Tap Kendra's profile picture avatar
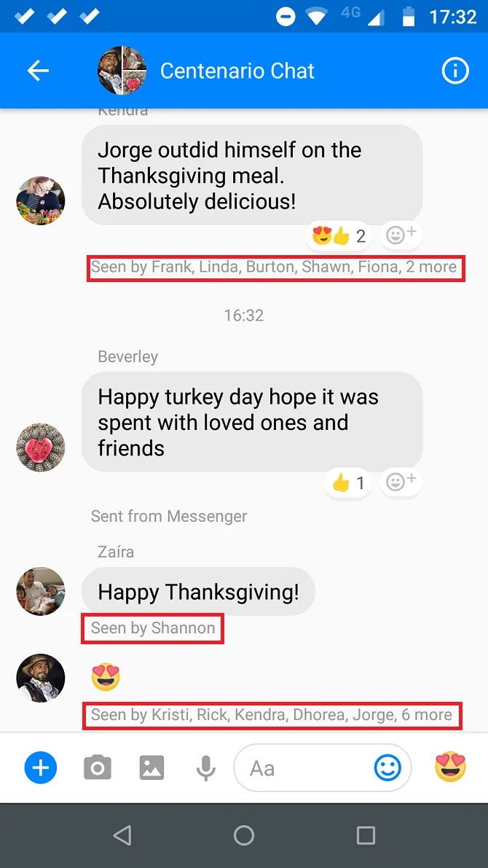488x868 pixels. click(x=40, y=200)
